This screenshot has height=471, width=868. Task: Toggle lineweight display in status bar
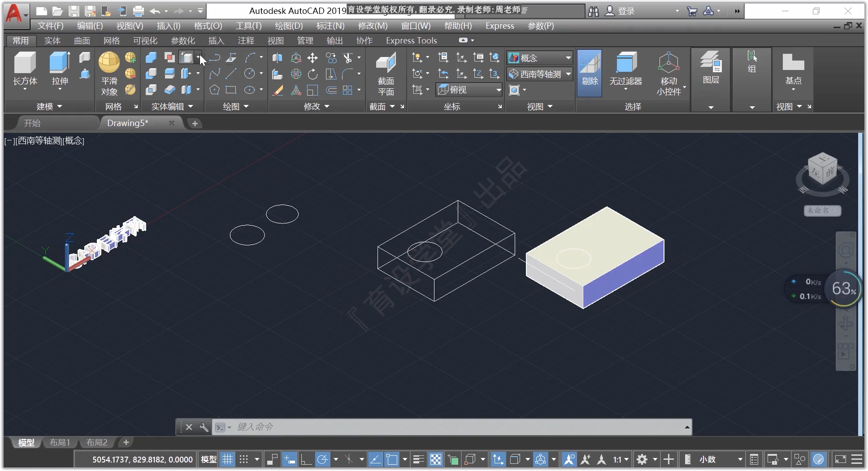[418, 459]
